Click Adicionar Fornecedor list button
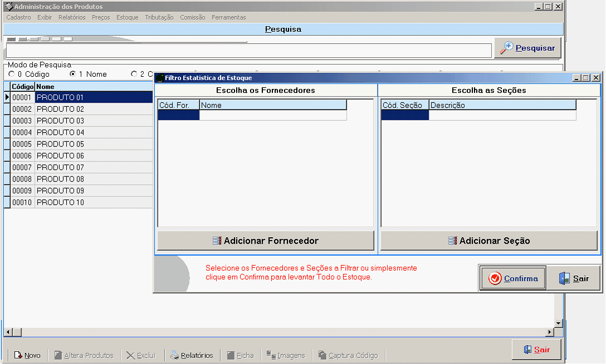 click(266, 241)
